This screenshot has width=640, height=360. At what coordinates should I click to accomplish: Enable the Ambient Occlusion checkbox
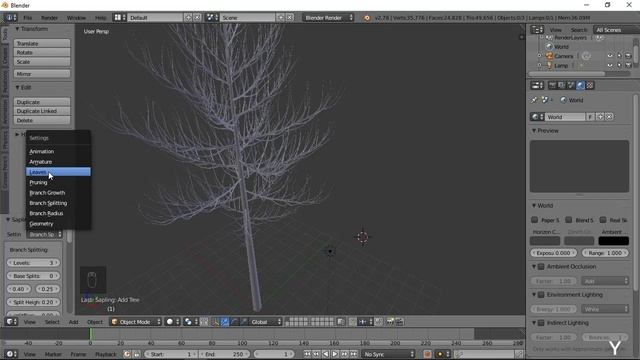541,267
